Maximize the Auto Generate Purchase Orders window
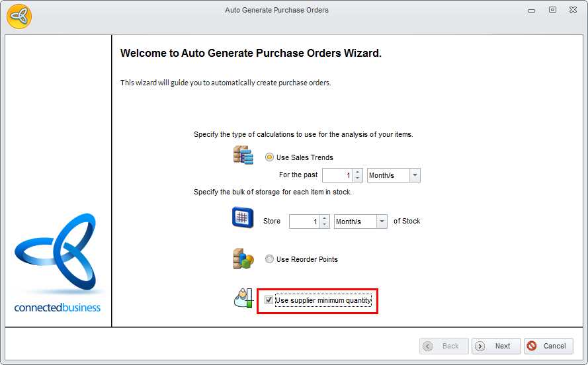Viewport: 588px width, 365px height. tap(552, 10)
